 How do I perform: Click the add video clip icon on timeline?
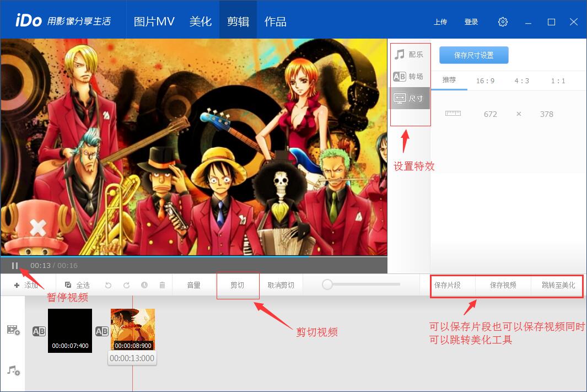tap(12, 329)
